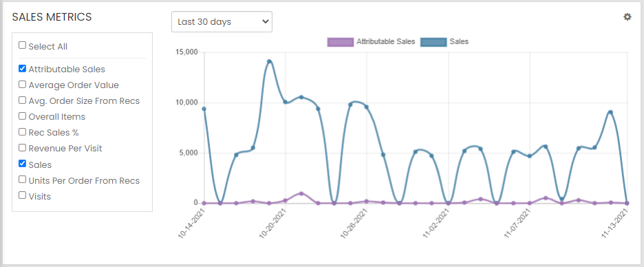Click the 10-26-2021 x-axis date label
Screen dimensions: 644x267
[354, 224]
